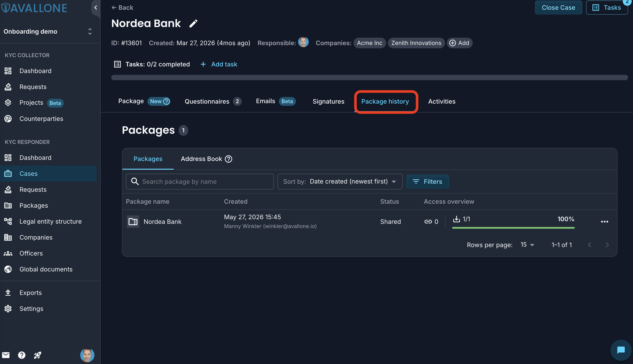This screenshot has width=633, height=364.
Task: Select the Package history tab
Action: [385, 101]
